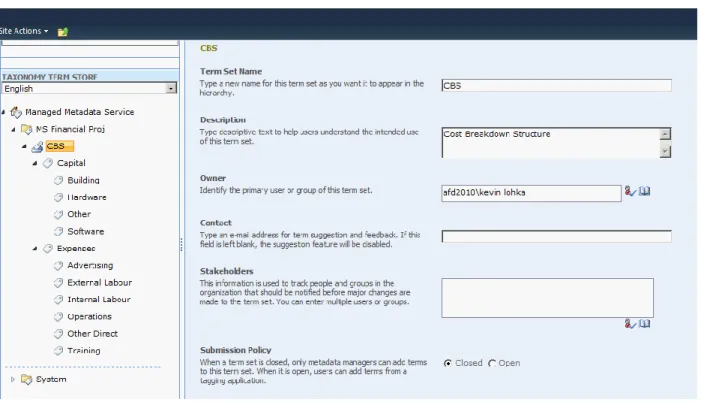The height and width of the screenshot is (402, 701).
Task: Click Check Names icon beside Owner
Action: 630,191
